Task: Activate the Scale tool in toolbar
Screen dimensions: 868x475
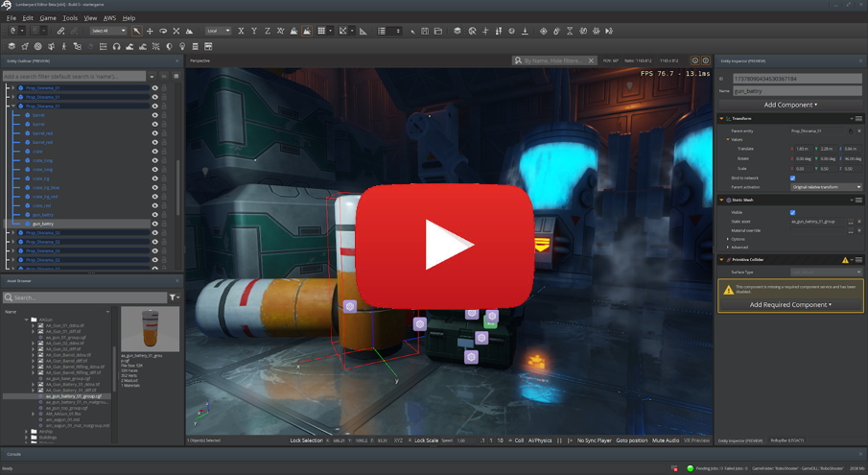Action: click(x=176, y=31)
